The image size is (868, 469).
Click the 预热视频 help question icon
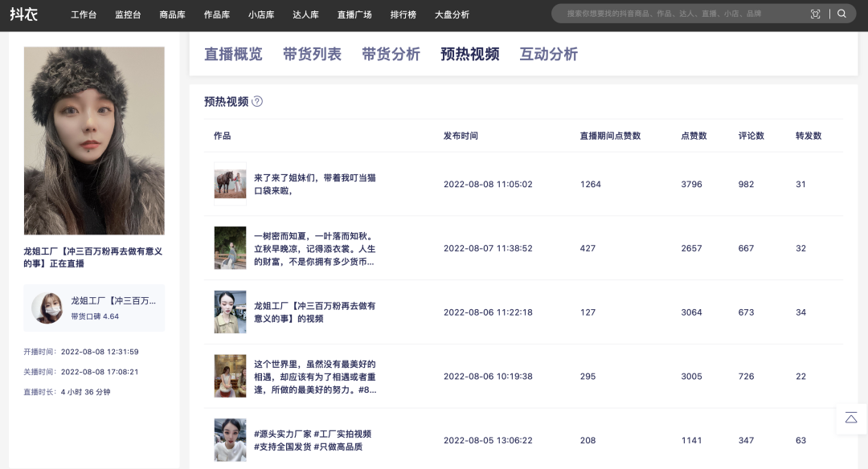tap(257, 101)
